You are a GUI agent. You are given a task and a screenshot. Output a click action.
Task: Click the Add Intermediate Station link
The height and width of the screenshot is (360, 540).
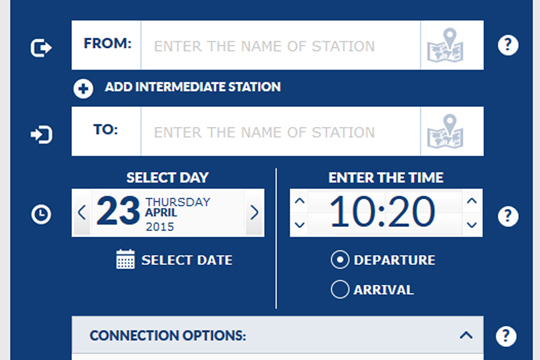(x=193, y=87)
